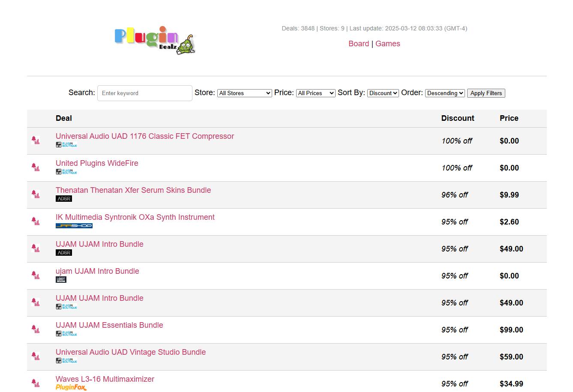Viewport: 573px width, 392px height.
Task: Click ADSR store logo under Thenatan Xfer Serum Skins
Action: click(x=64, y=199)
